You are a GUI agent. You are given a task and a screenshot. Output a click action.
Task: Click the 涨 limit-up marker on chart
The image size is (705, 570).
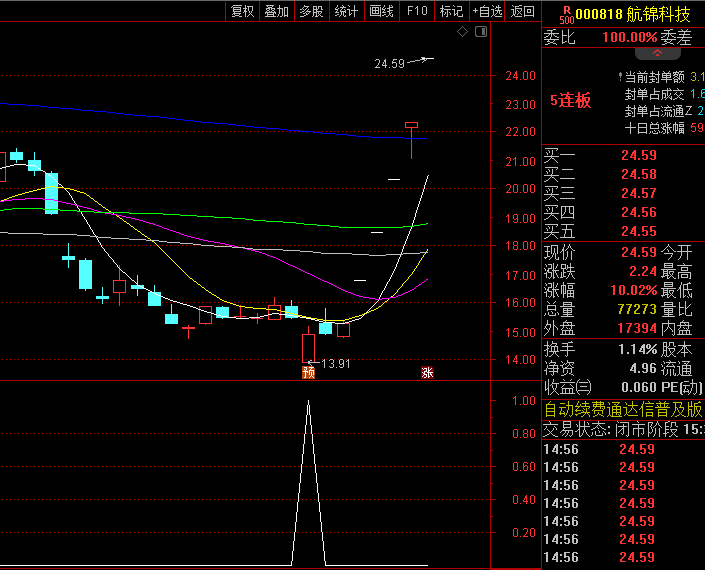427,372
